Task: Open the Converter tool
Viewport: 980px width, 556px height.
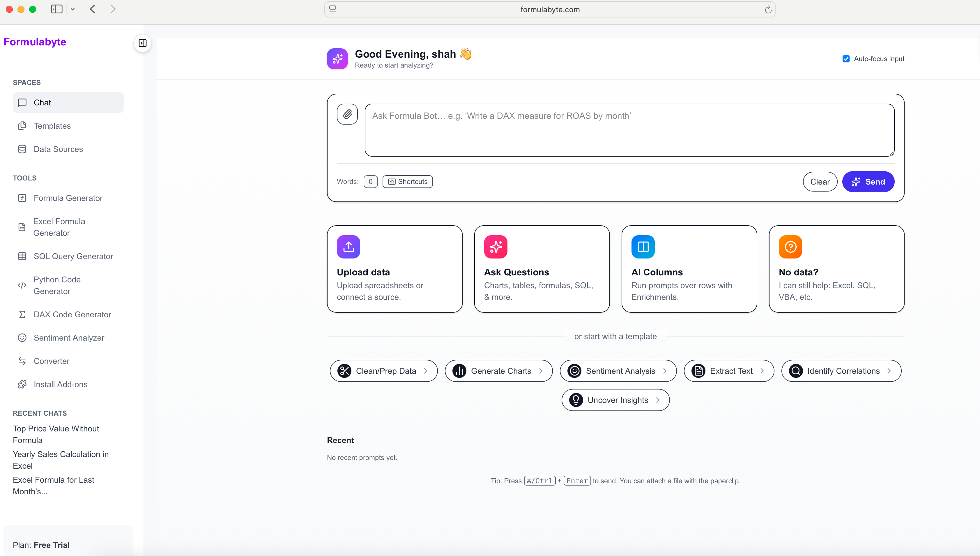Action: [x=51, y=361]
